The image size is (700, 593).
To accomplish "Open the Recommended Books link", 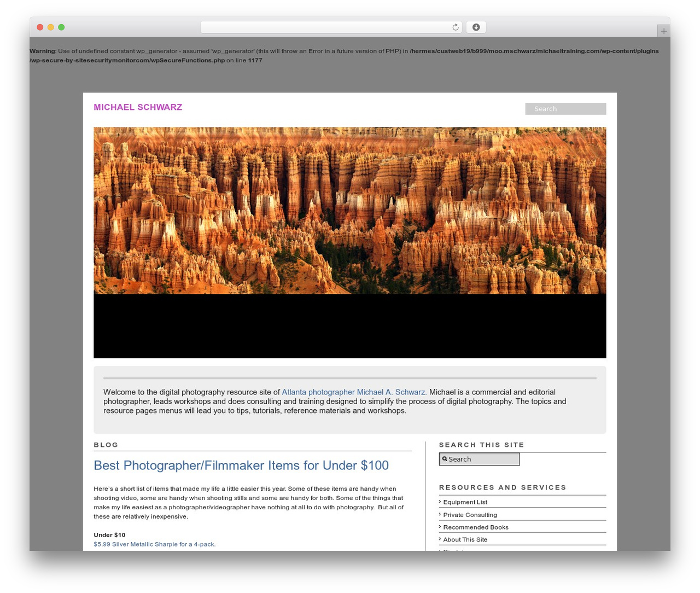I will click(x=476, y=527).
